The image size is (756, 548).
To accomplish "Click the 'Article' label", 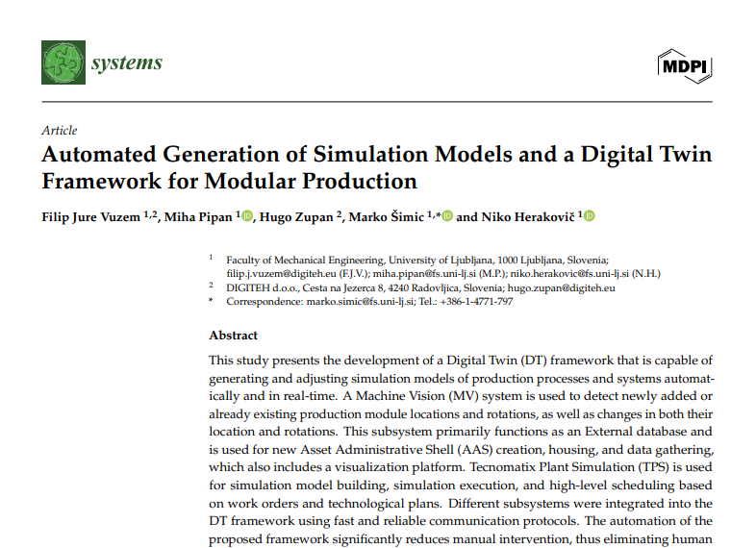I will 60,131.
